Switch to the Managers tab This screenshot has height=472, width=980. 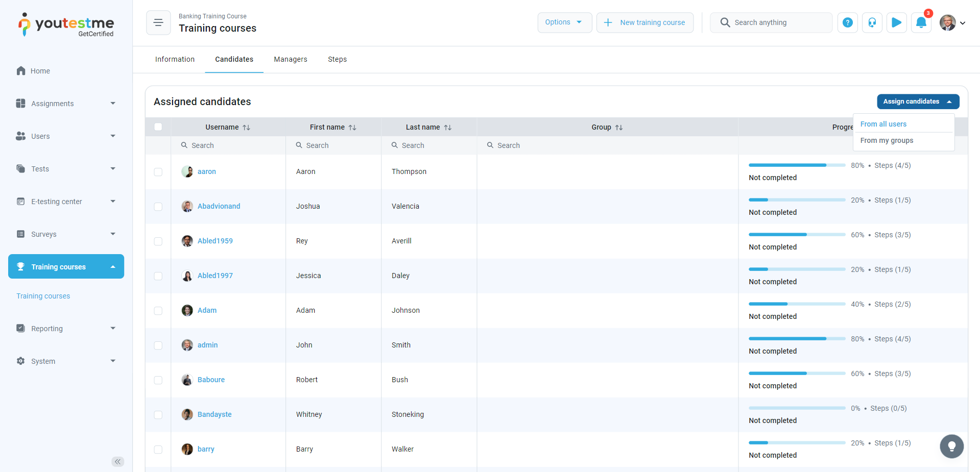[x=290, y=59]
